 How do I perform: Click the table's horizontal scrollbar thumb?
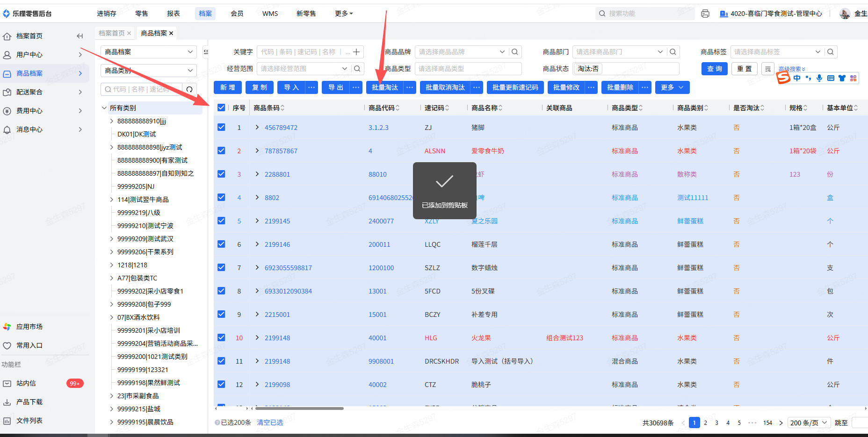pos(299,408)
